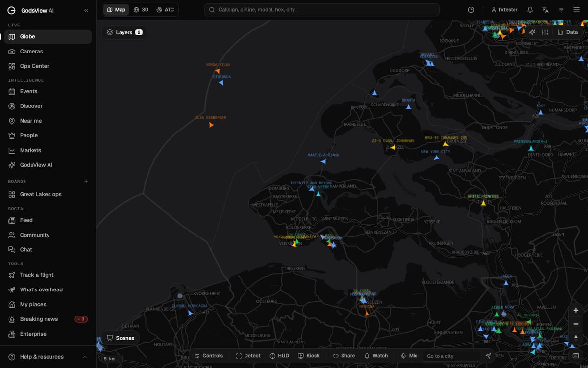Select the GLOBAL ACONCAGUA vessel marker
Viewport: 588px width, 368px height.
[x=190, y=313]
